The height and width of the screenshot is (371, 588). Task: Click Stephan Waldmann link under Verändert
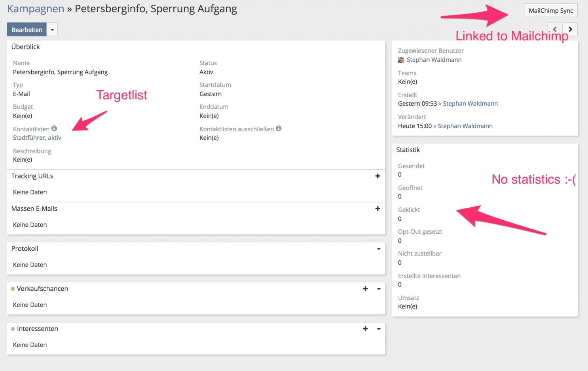coord(465,126)
